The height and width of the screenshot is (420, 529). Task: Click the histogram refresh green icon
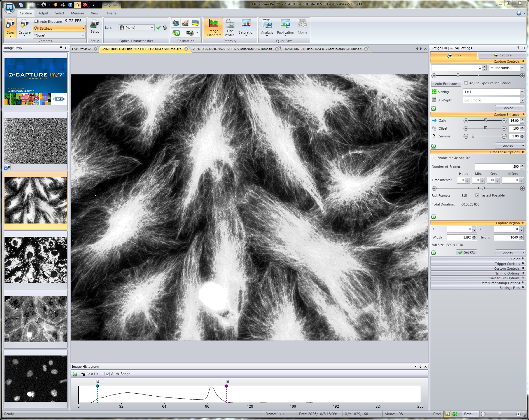(x=75, y=374)
